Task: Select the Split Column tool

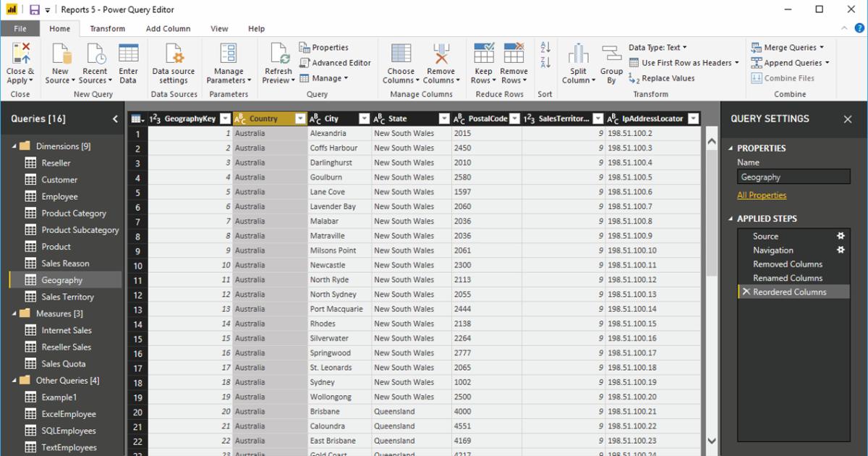Action: point(578,63)
